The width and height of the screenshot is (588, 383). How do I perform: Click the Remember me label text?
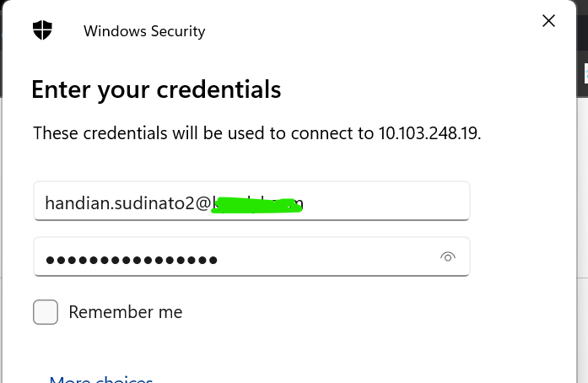(126, 312)
